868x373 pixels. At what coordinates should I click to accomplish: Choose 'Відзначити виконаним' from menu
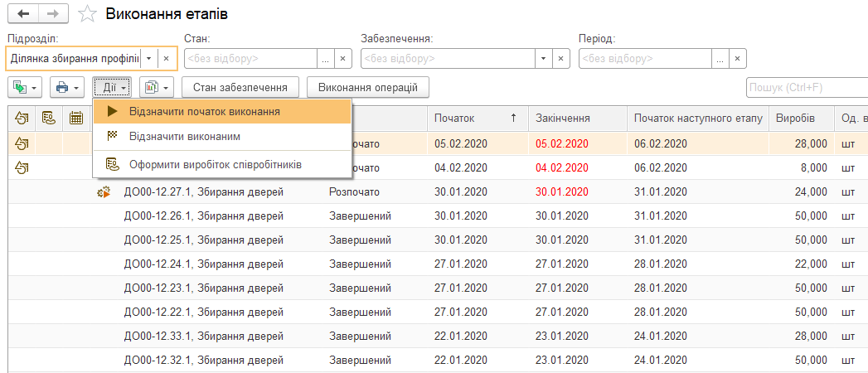[184, 136]
